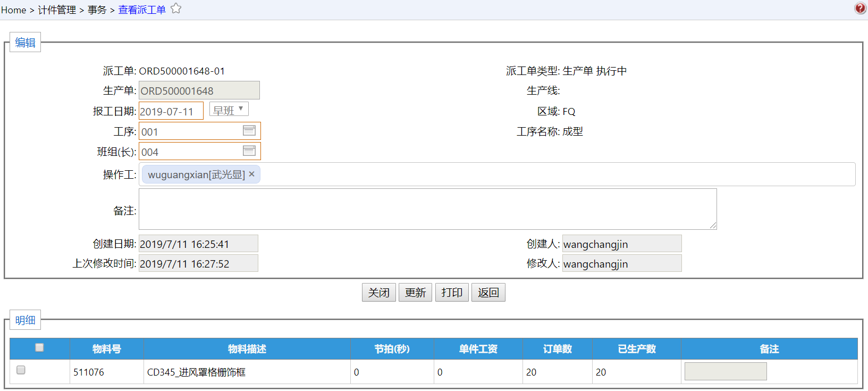Click the 工序名称 value 成型
Image resolution: width=868 pixels, height=391 pixels.
click(x=572, y=131)
